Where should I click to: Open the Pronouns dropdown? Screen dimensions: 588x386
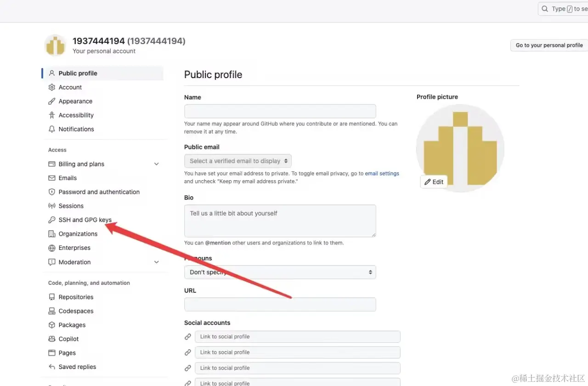(280, 272)
